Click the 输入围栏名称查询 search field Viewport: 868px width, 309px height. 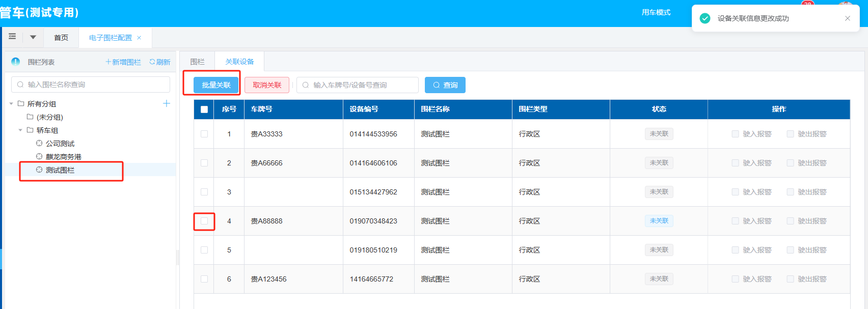92,85
